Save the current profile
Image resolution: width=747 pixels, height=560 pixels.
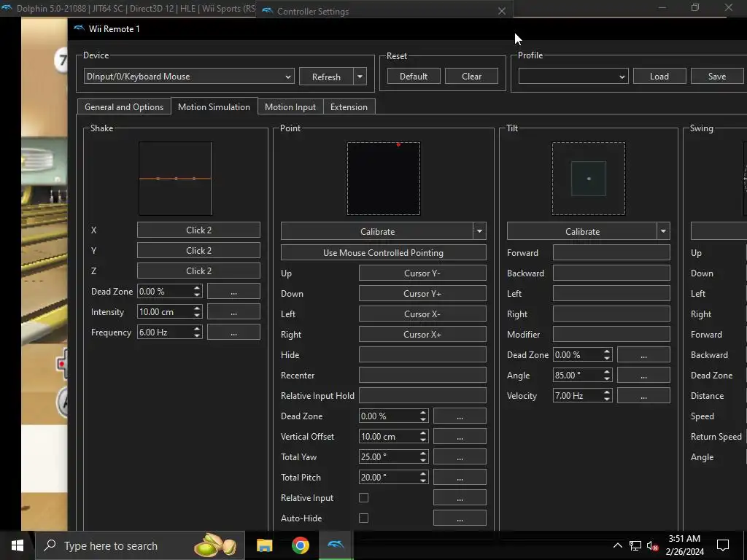717,76
